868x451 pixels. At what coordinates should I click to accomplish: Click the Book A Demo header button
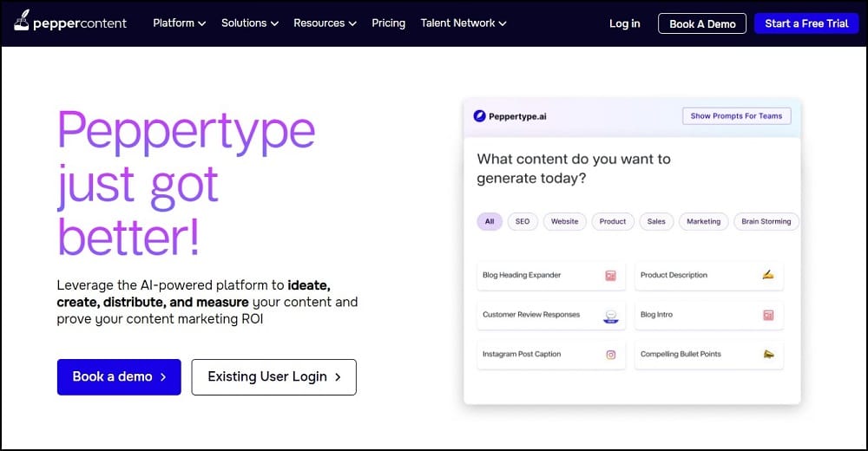click(x=702, y=23)
